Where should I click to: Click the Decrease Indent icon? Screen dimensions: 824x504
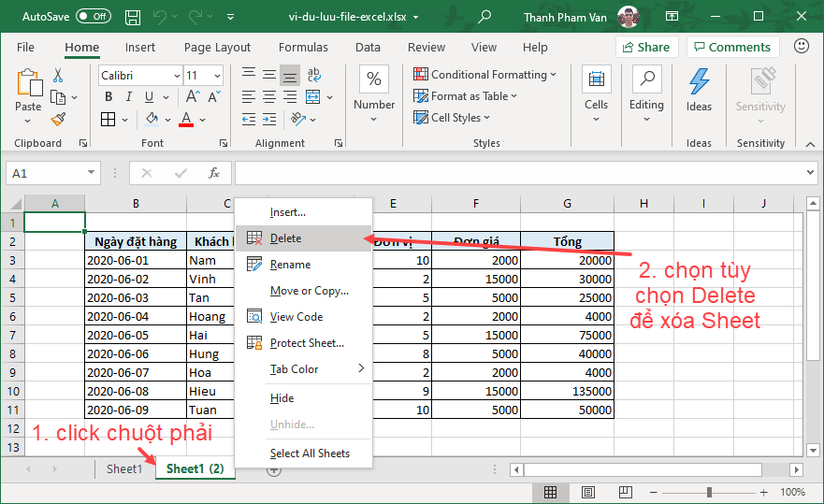249,120
